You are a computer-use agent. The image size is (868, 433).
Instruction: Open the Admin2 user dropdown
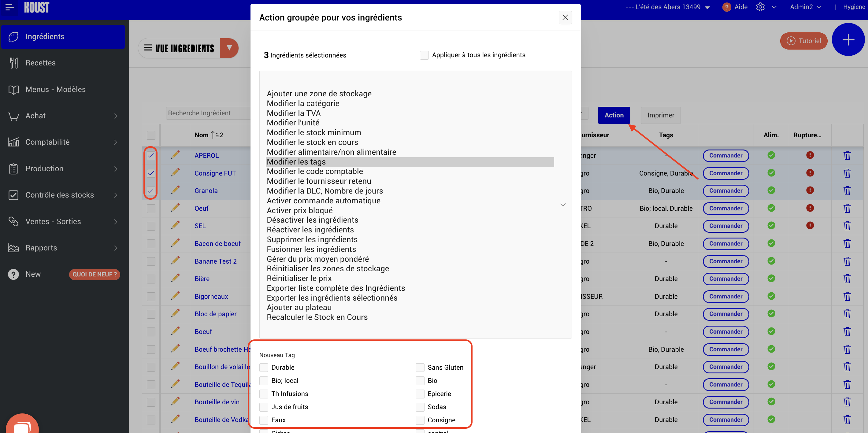pyautogui.click(x=806, y=7)
